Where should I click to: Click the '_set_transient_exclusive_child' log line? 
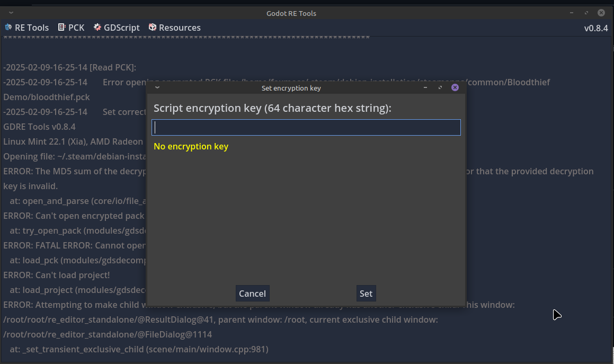click(139, 349)
